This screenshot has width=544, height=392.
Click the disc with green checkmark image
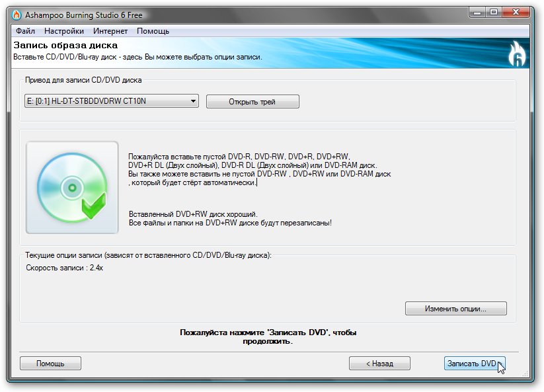[72, 187]
